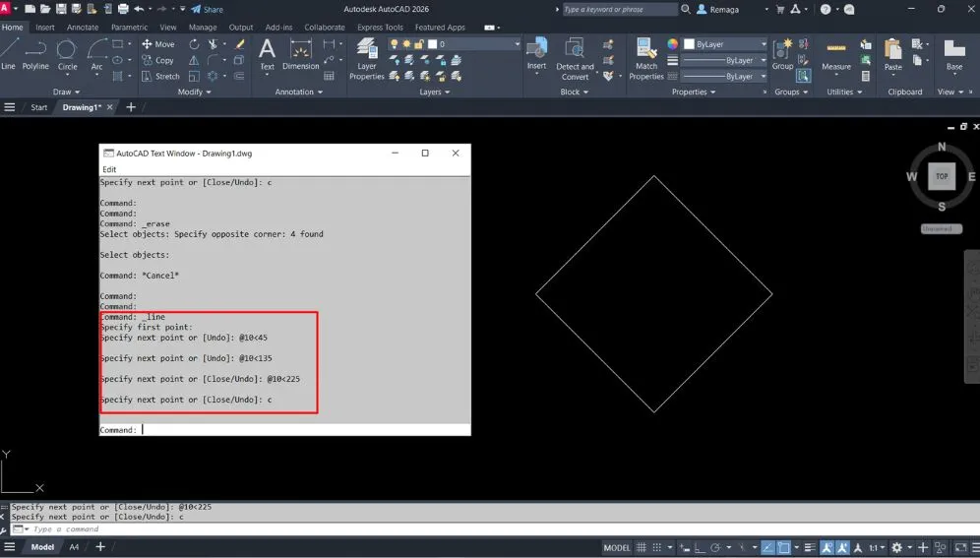The height and width of the screenshot is (558, 980).
Task: Click the MODEL space button
Action: pyautogui.click(x=616, y=547)
